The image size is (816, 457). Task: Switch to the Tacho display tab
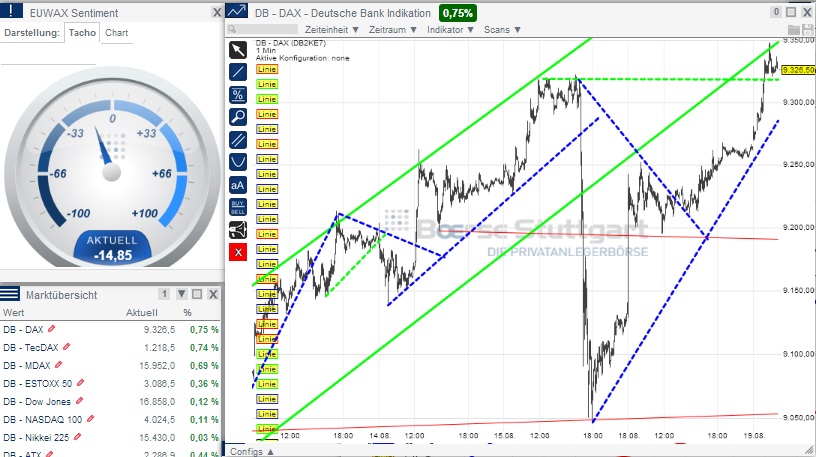82,32
